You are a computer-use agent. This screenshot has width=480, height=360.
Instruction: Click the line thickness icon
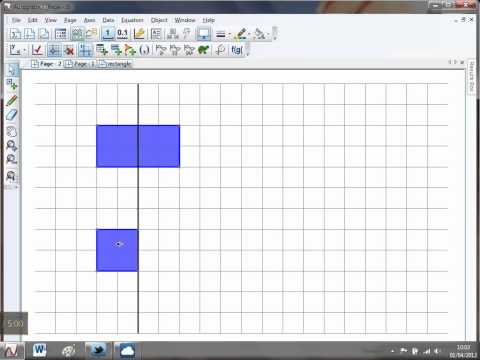click(220, 34)
